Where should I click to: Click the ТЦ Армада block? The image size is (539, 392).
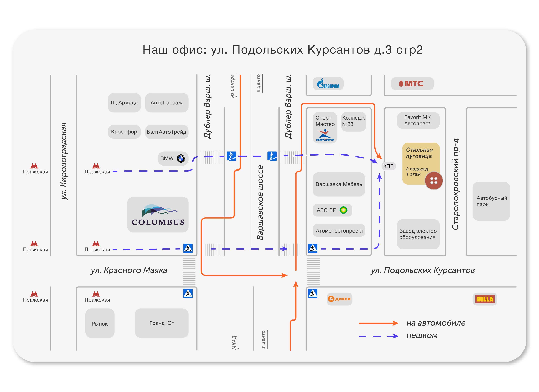[124, 103]
